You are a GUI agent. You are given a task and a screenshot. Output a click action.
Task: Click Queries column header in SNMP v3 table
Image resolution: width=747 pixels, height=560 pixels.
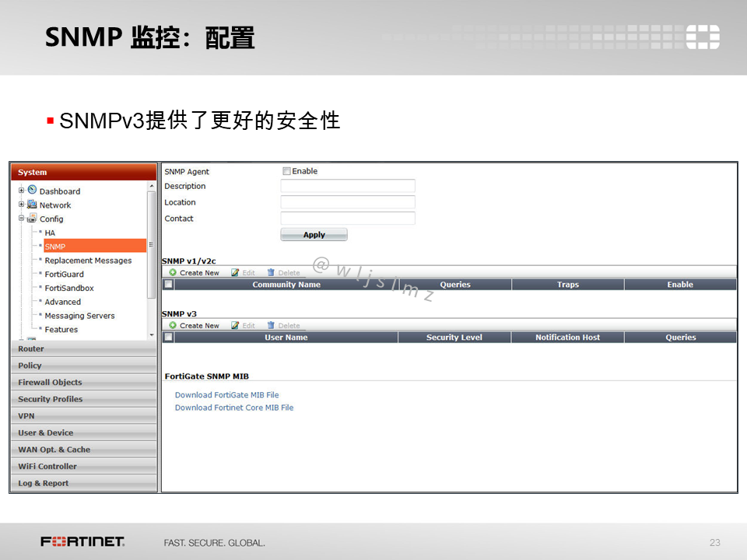click(x=680, y=337)
